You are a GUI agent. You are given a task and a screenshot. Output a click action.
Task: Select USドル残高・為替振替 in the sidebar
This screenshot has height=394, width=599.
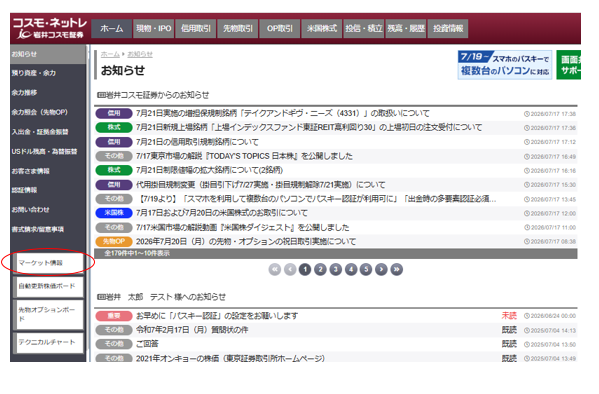(x=48, y=151)
